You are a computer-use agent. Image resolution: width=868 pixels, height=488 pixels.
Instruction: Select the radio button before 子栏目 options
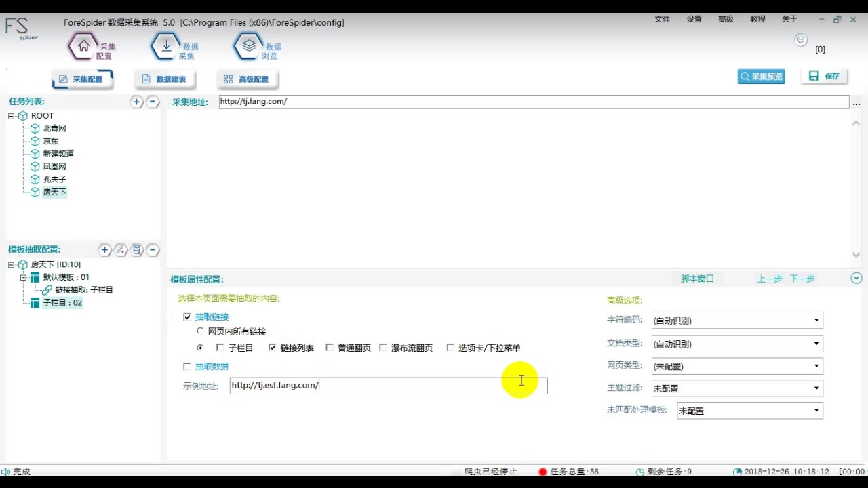(x=200, y=348)
